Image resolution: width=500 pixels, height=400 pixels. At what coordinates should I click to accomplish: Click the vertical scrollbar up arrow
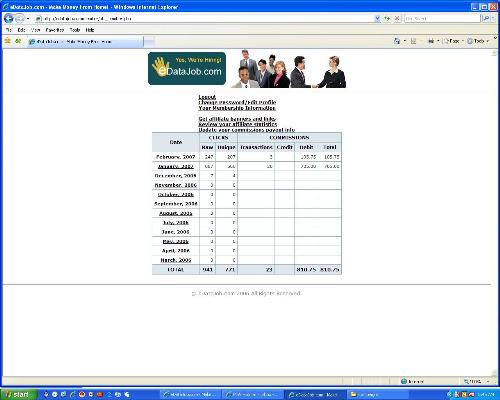click(494, 53)
